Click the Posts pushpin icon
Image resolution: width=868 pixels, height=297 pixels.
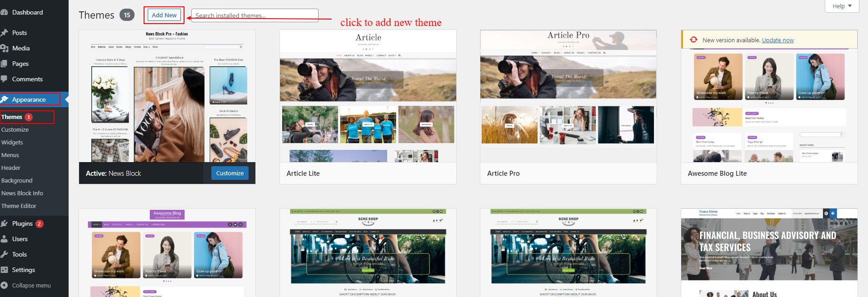[x=4, y=33]
